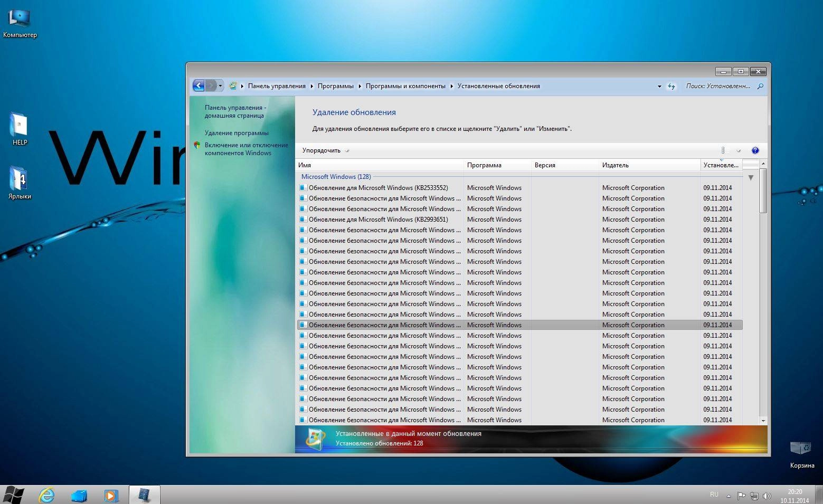Open the view options dropdown arrow
This screenshot has height=504, width=823.
tap(739, 151)
